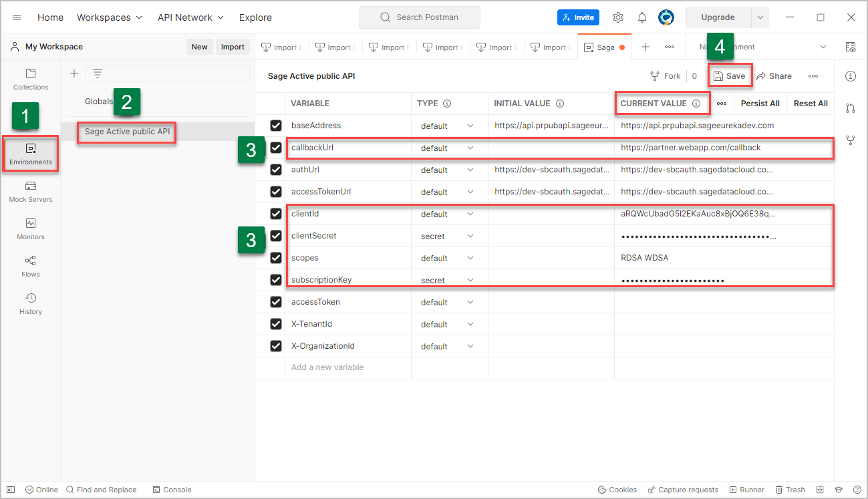Screen dimensions: 868x499
Task: Open the notifications bell
Action: click(642, 17)
